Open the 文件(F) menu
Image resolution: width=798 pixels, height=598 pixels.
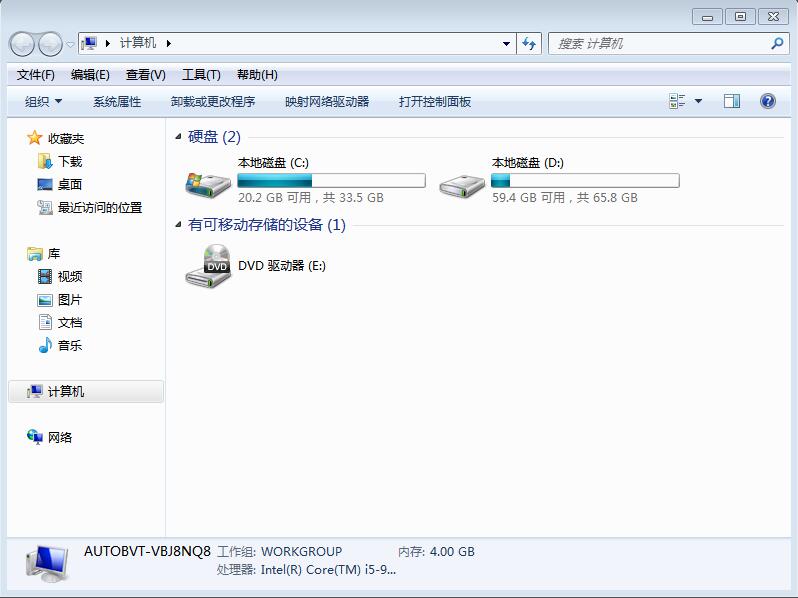pyautogui.click(x=36, y=75)
